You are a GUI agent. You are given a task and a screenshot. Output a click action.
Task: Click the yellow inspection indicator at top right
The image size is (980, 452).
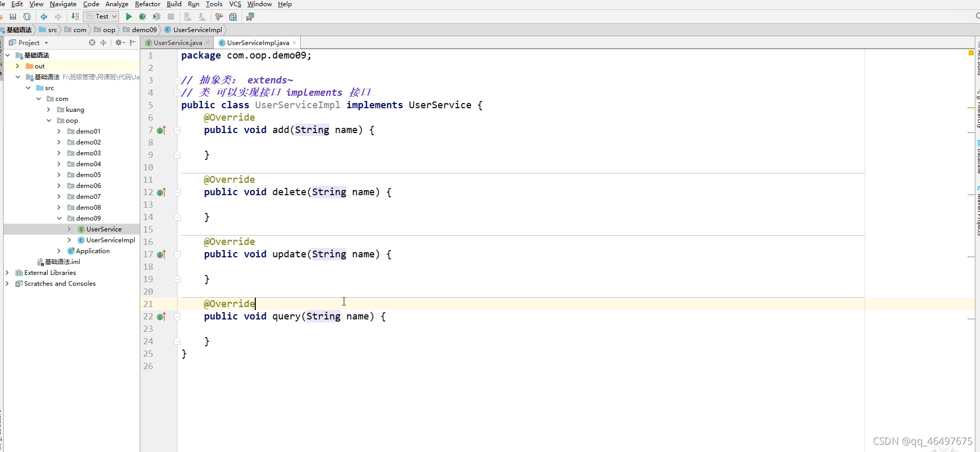[x=971, y=53]
